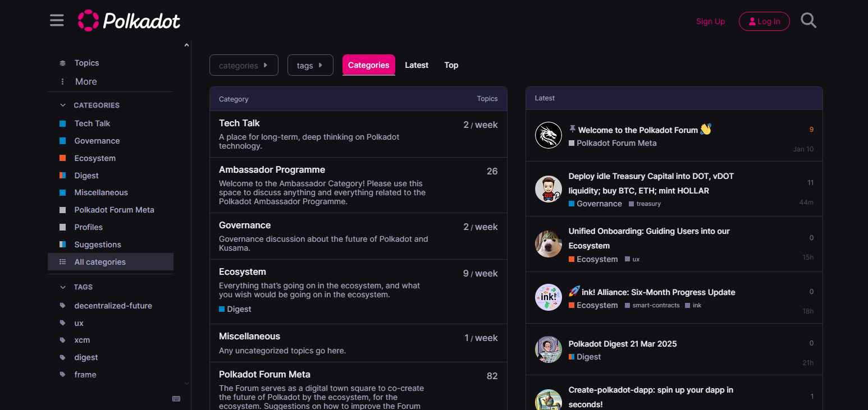Click the More vertical dots icon

pyautogui.click(x=63, y=81)
